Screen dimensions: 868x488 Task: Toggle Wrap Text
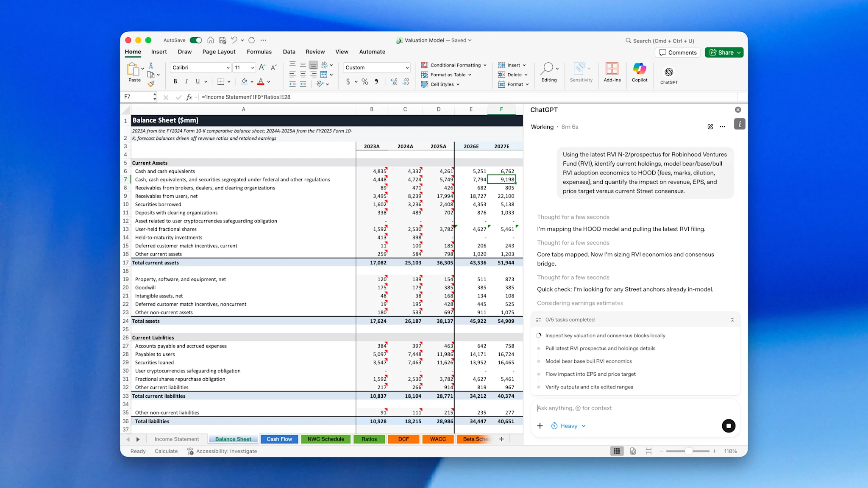pos(324,65)
